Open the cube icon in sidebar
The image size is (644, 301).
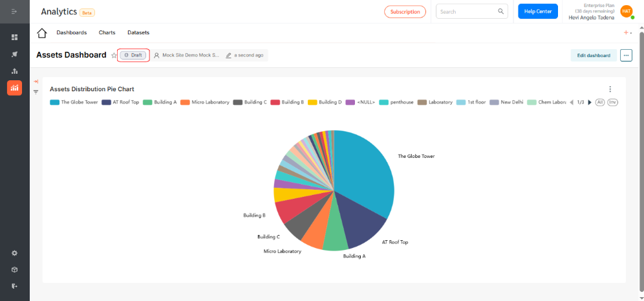coord(14,269)
